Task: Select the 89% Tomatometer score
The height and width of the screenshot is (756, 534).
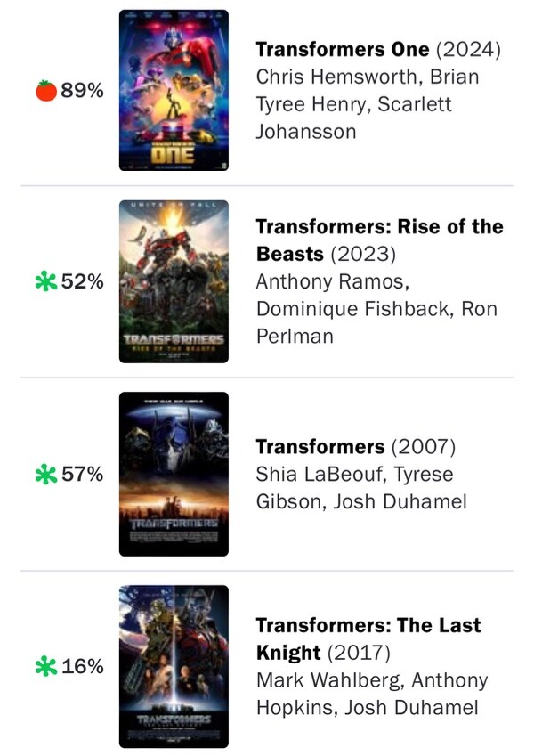Action: coord(82,90)
